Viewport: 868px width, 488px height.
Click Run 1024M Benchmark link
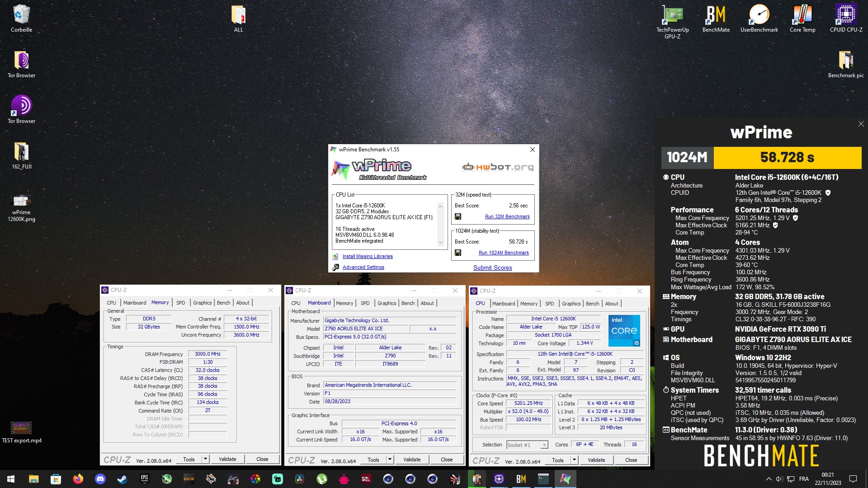(x=504, y=253)
